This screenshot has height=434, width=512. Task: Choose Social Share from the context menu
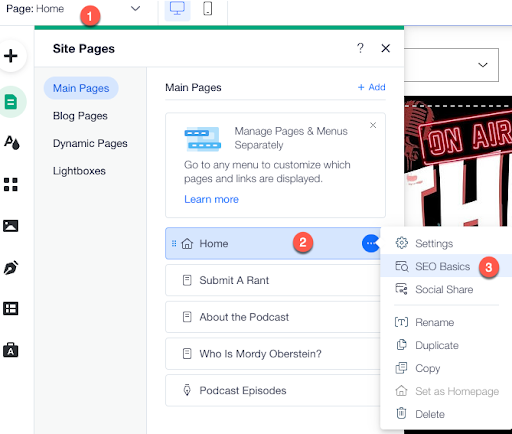click(x=446, y=289)
